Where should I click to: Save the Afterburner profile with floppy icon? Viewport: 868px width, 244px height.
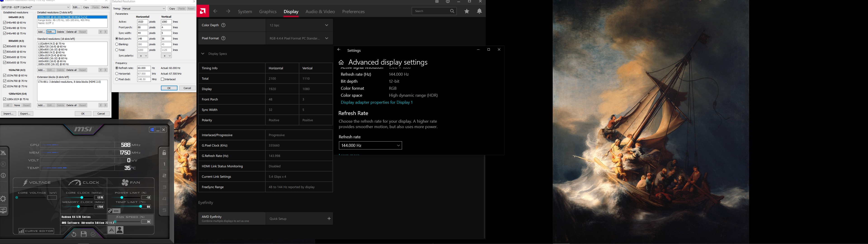pos(84,234)
